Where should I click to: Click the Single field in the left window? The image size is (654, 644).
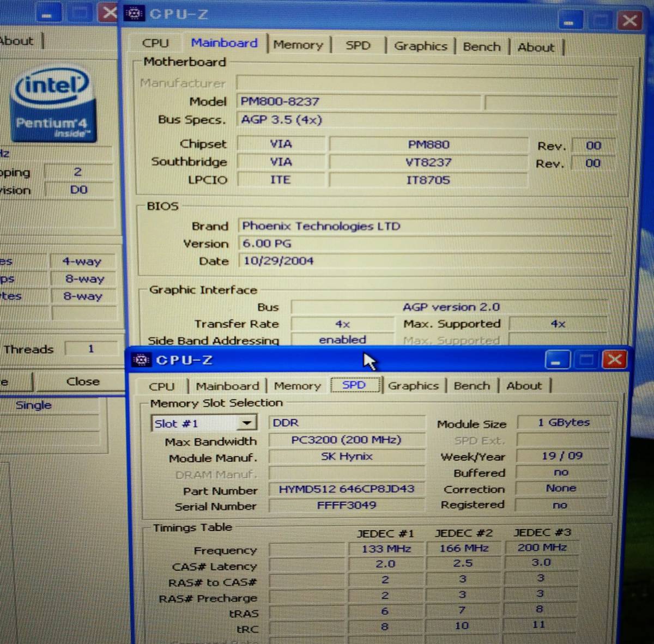click(x=50, y=405)
